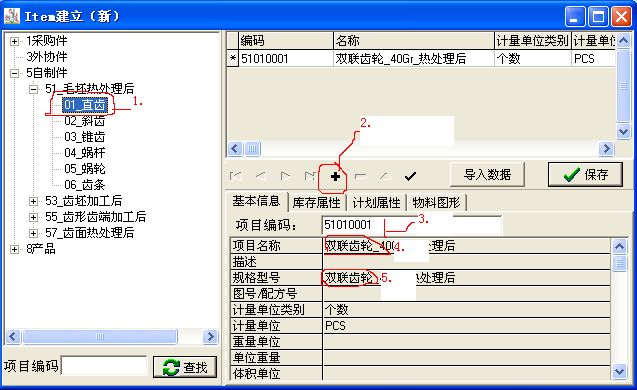Go to first record navigator icon
The height and width of the screenshot is (390, 637).
click(x=236, y=176)
